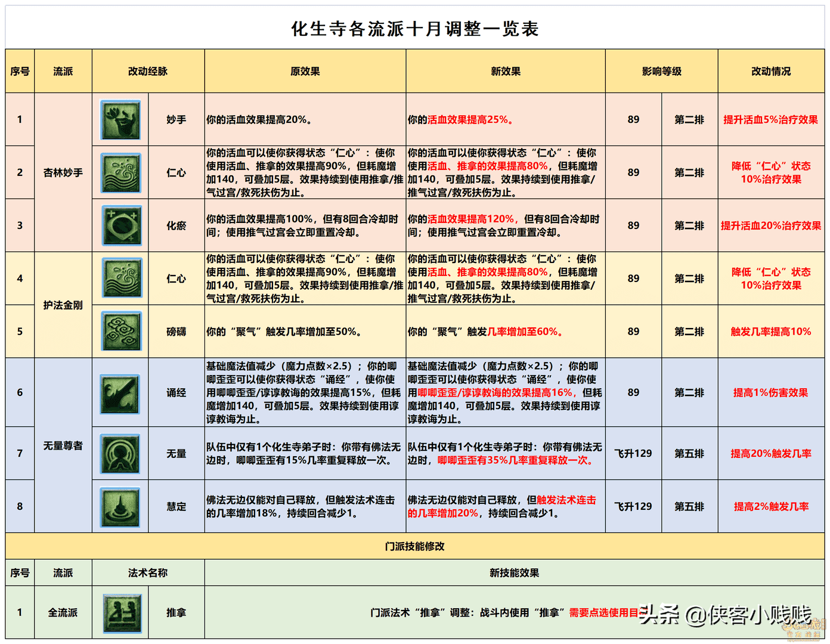Click 第五排 in the 慧定 row

[689, 506]
